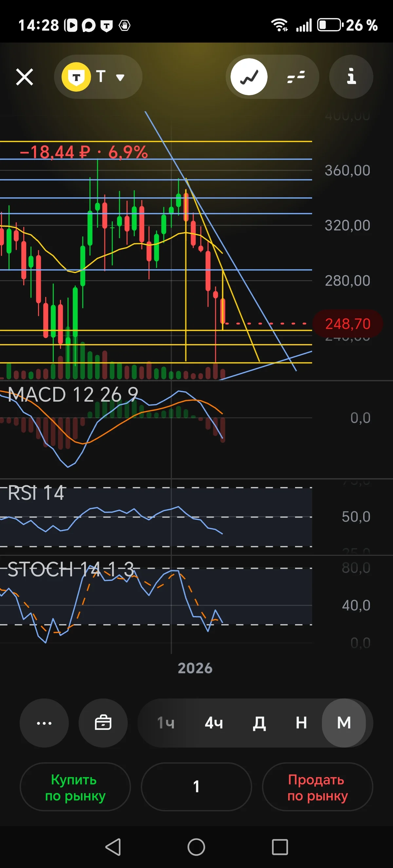Tap the current price label 248,70

[x=348, y=324]
